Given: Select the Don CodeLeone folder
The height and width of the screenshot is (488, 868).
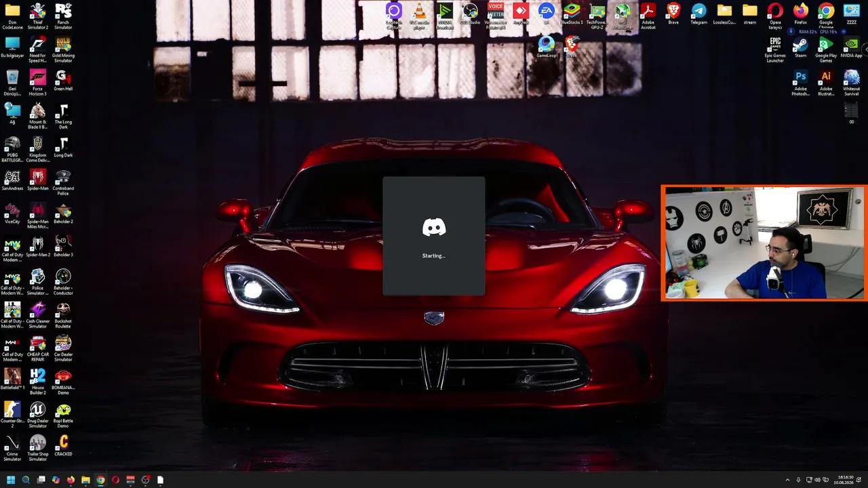Looking at the screenshot, I should [12, 16].
